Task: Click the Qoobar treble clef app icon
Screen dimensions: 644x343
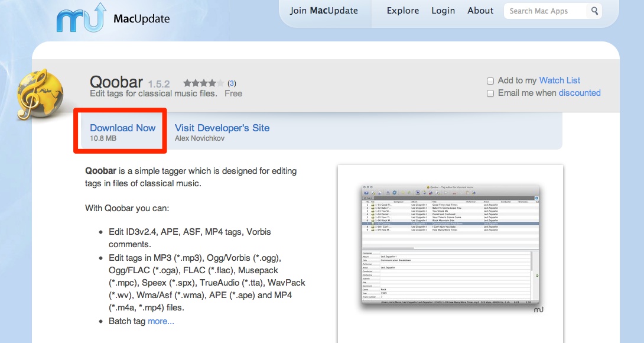Action: coord(40,95)
